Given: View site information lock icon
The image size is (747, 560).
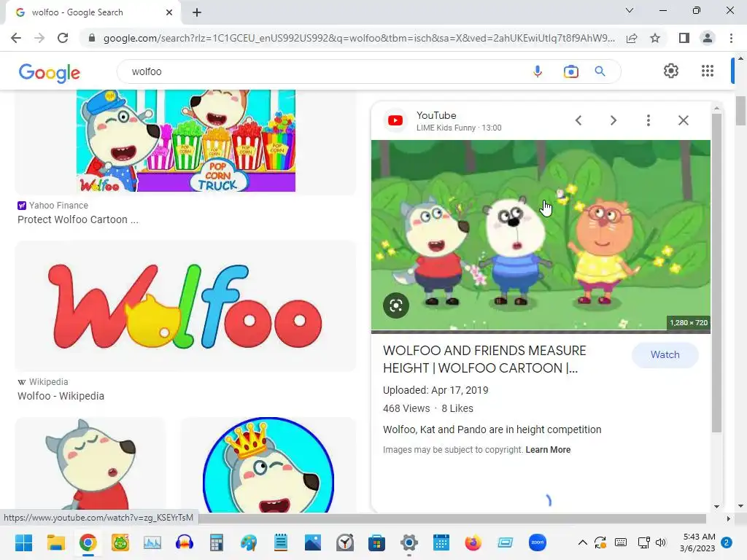Looking at the screenshot, I should (92, 38).
